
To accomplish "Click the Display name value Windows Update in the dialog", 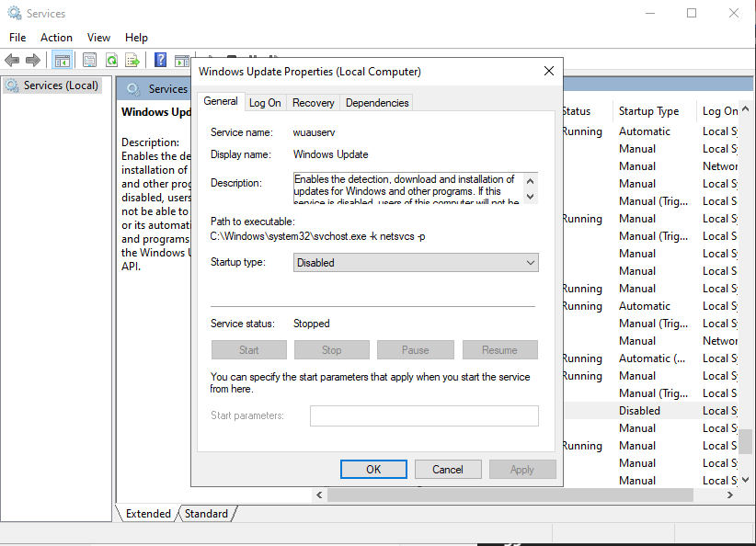I will pyautogui.click(x=331, y=154).
